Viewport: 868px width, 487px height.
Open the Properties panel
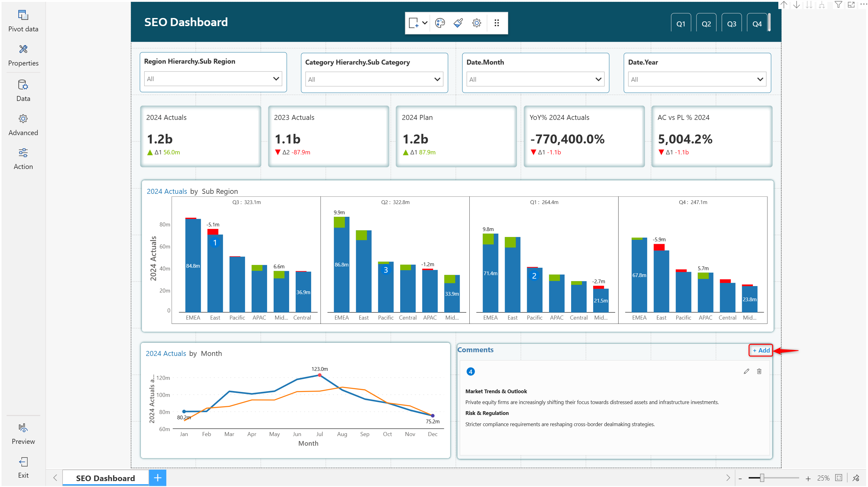point(23,55)
